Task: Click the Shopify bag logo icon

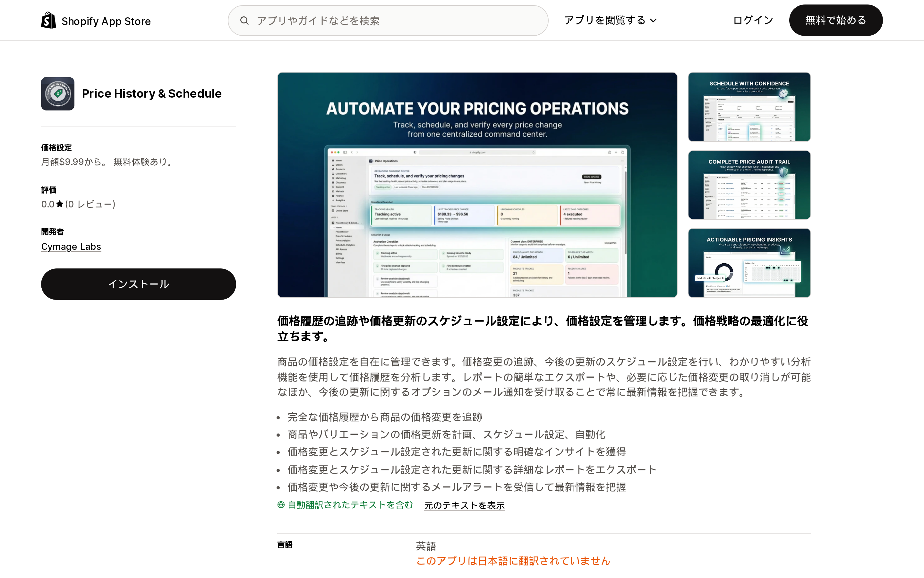Action: 48,20
